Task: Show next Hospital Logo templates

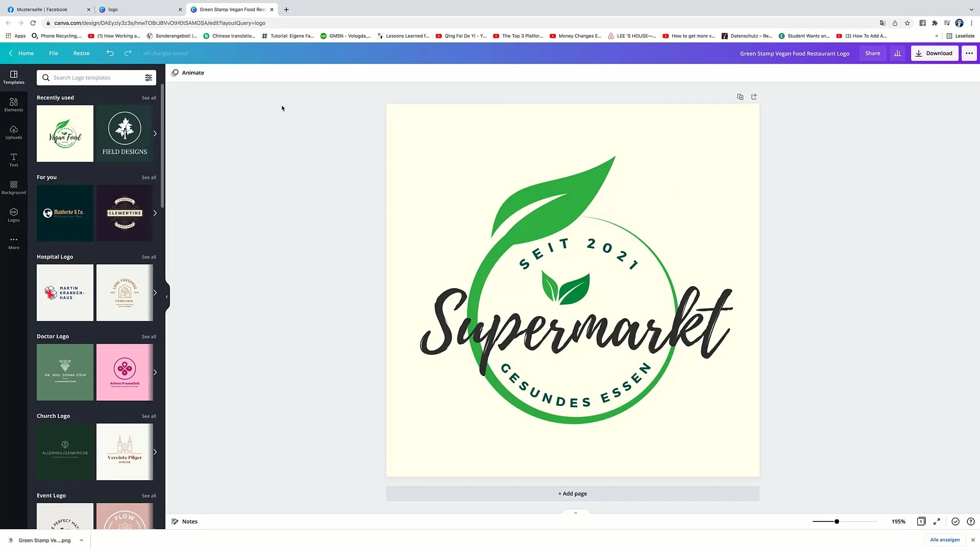Action: pos(155,293)
